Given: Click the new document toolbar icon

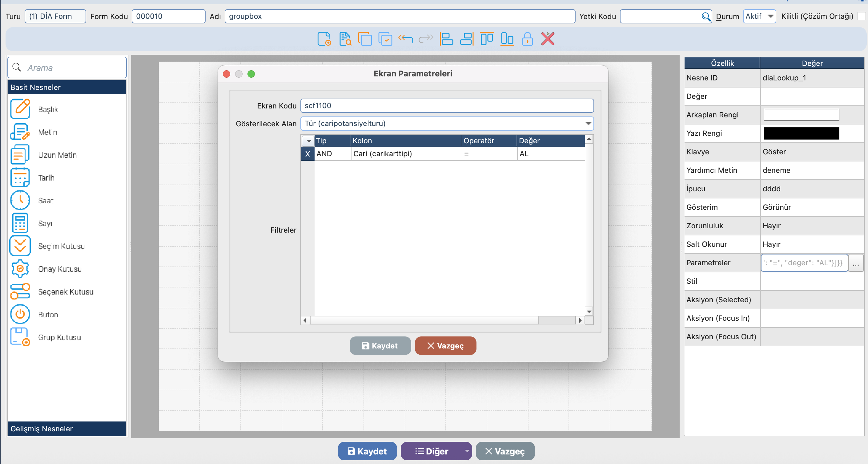Looking at the screenshot, I should 324,39.
